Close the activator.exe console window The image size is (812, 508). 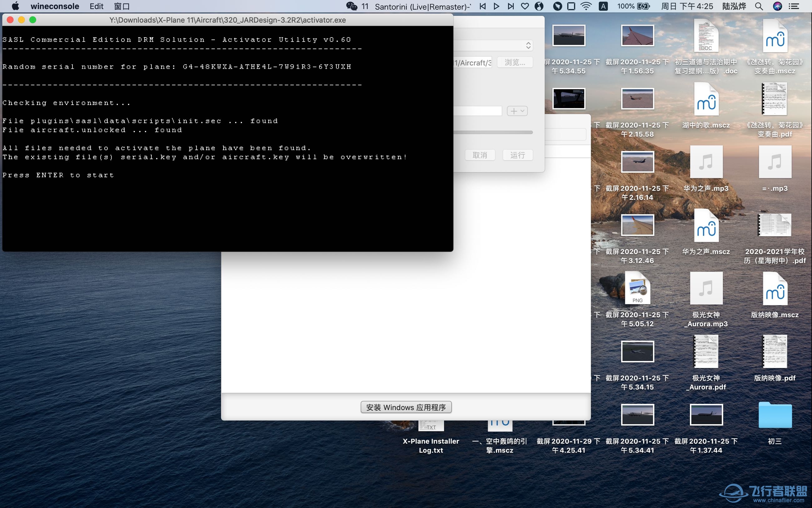click(10, 20)
